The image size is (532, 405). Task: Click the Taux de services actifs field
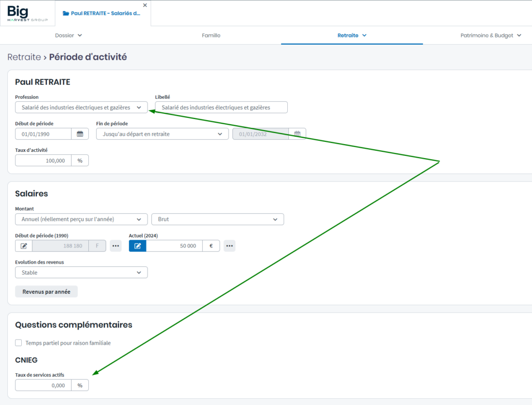(44, 385)
